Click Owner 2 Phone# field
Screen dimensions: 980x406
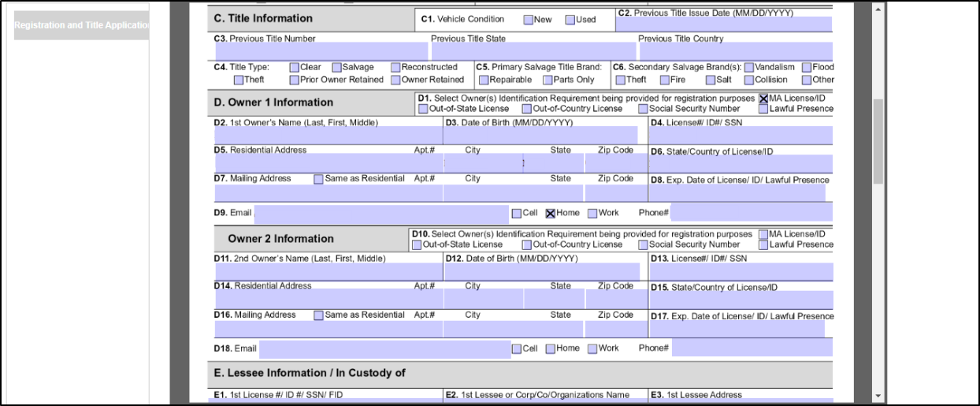752,348
